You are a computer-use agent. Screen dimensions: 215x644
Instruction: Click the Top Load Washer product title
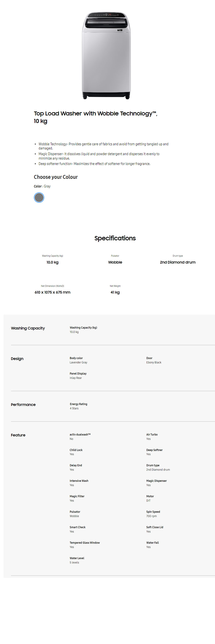95,117
